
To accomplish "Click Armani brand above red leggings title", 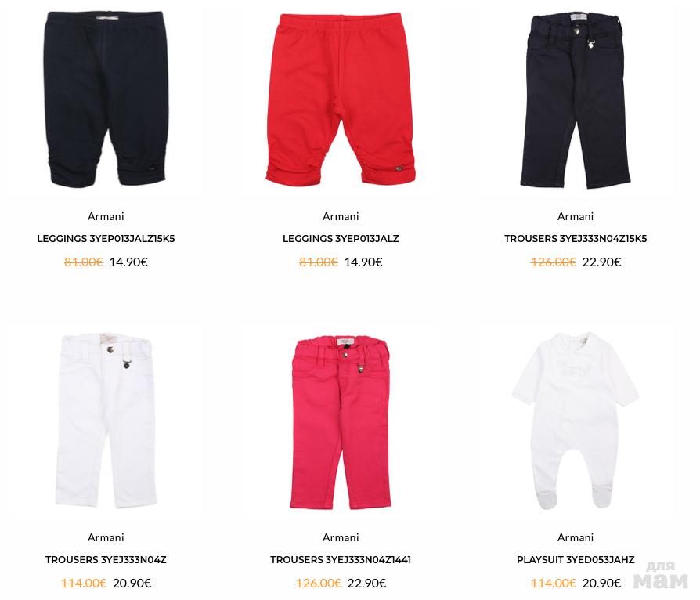I will pos(341,216).
